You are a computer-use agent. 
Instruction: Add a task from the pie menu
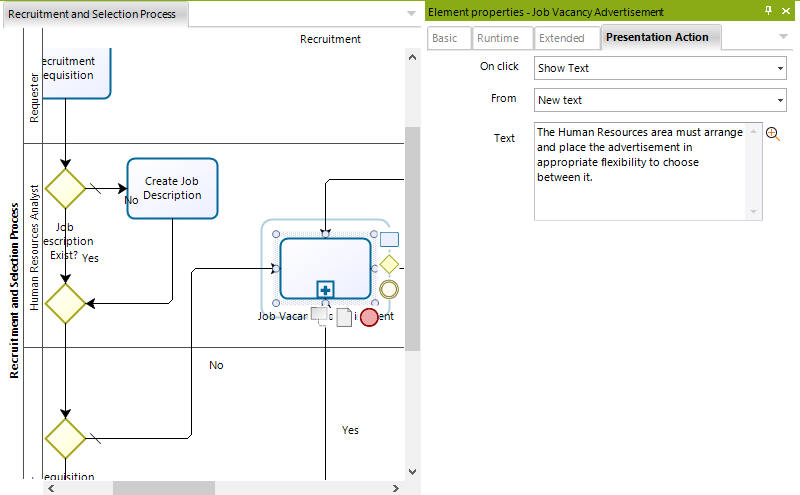[x=389, y=239]
